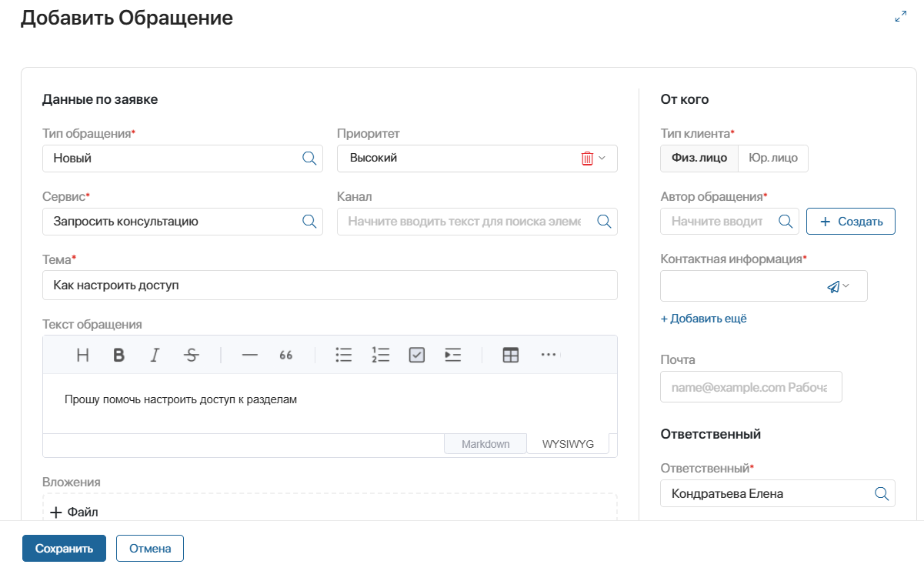Viewport: 924px width, 571px height.
Task: Apply italic formatting in editor toolbar
Action: (155, 355)
